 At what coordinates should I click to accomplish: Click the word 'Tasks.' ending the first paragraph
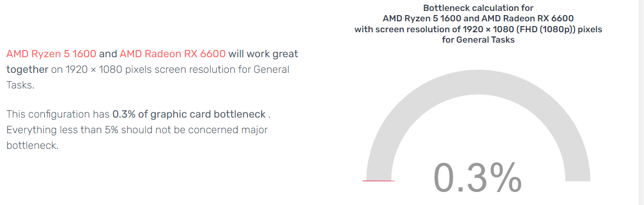(x=20, y=85)
